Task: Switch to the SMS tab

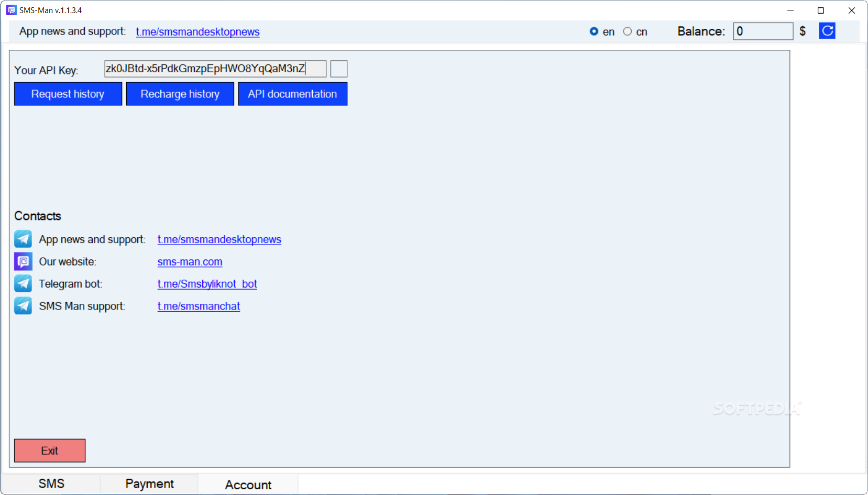Action: point(51,483)
